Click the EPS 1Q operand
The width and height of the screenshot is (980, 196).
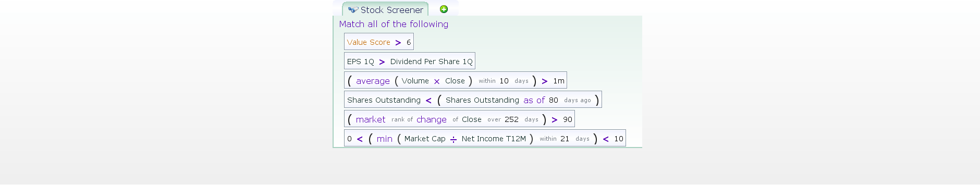(361, 62)
